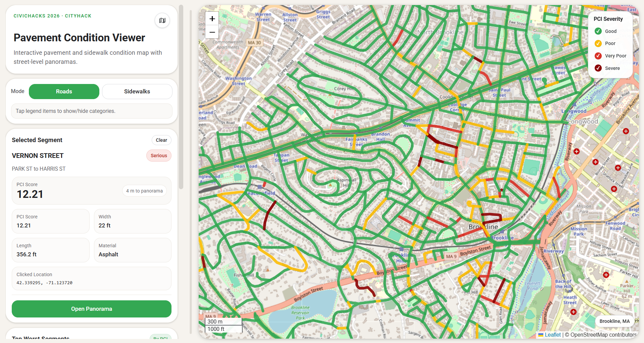Click the Aspinwall Hill map label
The height and width of the screenshot is (343, 644).
pos(346,182)
